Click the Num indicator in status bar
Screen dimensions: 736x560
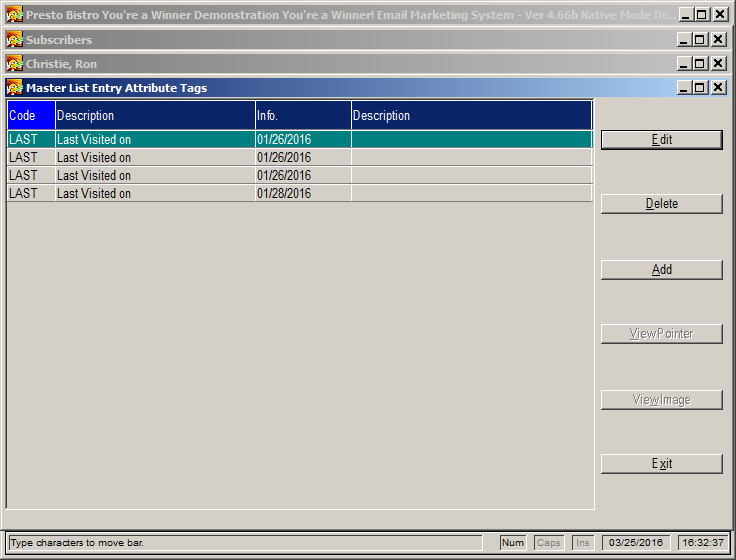pos(513,543)
